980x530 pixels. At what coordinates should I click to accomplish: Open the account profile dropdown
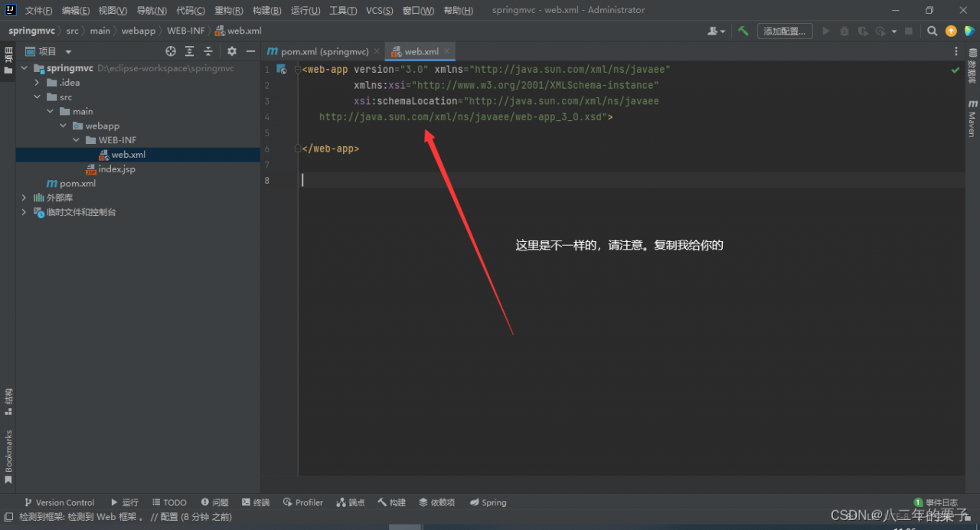click(716, 31)
